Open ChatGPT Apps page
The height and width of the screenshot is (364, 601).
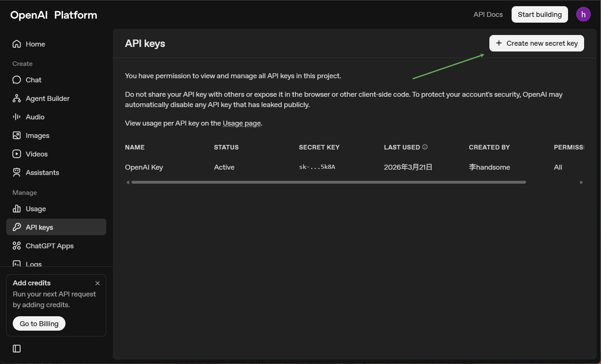click(56, 246)
